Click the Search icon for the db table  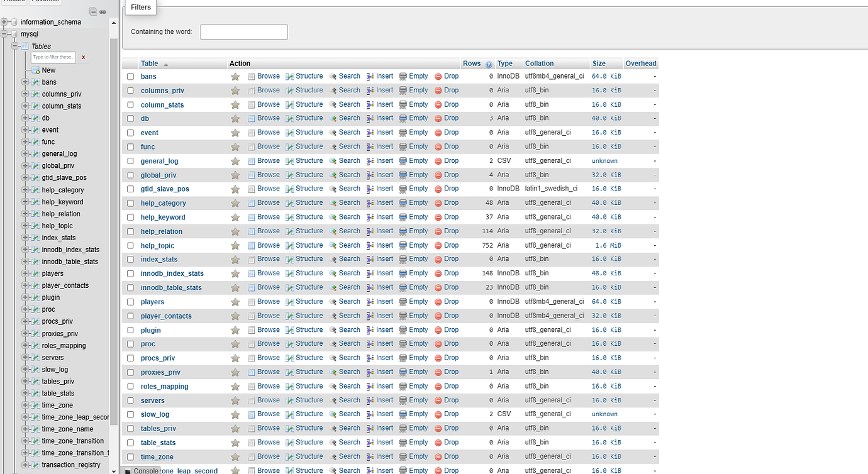[x=332, y=118]
